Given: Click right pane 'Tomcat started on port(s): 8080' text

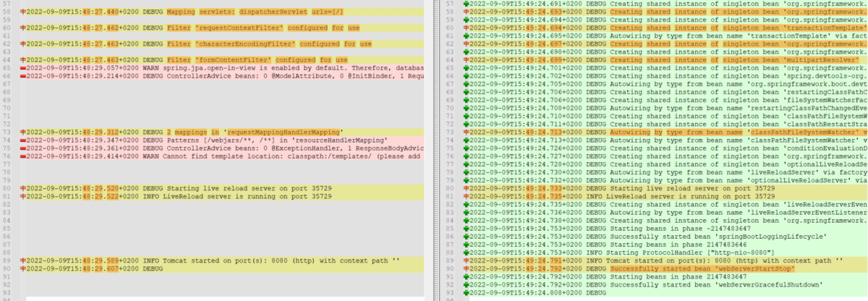Looking at the screenshot, I should 670,260.
